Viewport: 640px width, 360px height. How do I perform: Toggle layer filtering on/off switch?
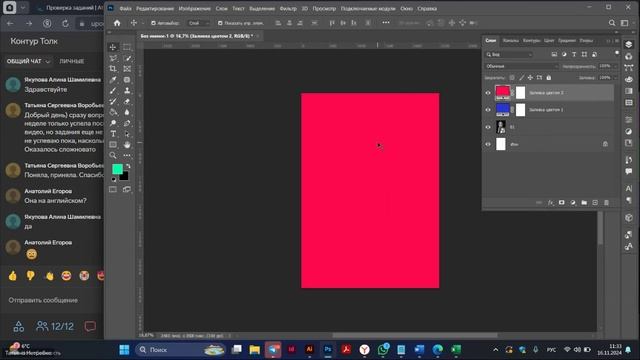pyautogui.click(x=616, y=53)
